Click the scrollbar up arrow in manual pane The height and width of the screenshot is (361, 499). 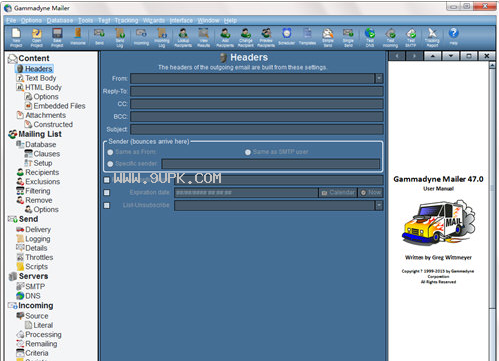[492, 65]
